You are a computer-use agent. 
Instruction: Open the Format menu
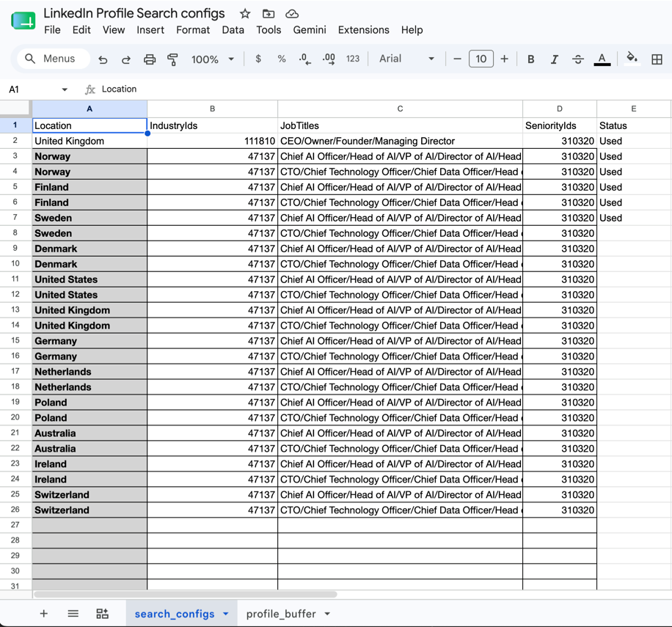[193, 30]
